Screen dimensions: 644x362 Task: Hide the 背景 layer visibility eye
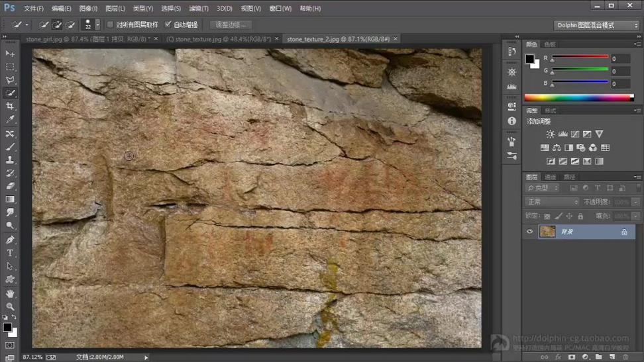(x=530, y=232)
